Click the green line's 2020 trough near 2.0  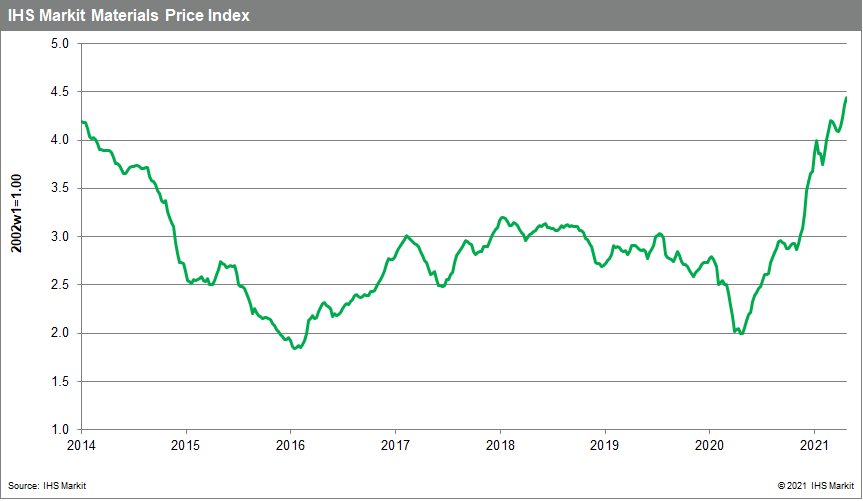click(741, 333)
